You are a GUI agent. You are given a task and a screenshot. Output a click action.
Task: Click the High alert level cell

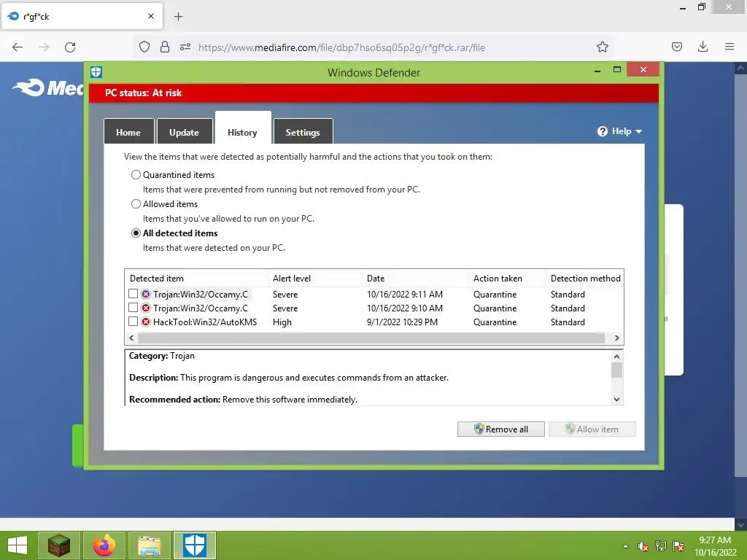282,322
